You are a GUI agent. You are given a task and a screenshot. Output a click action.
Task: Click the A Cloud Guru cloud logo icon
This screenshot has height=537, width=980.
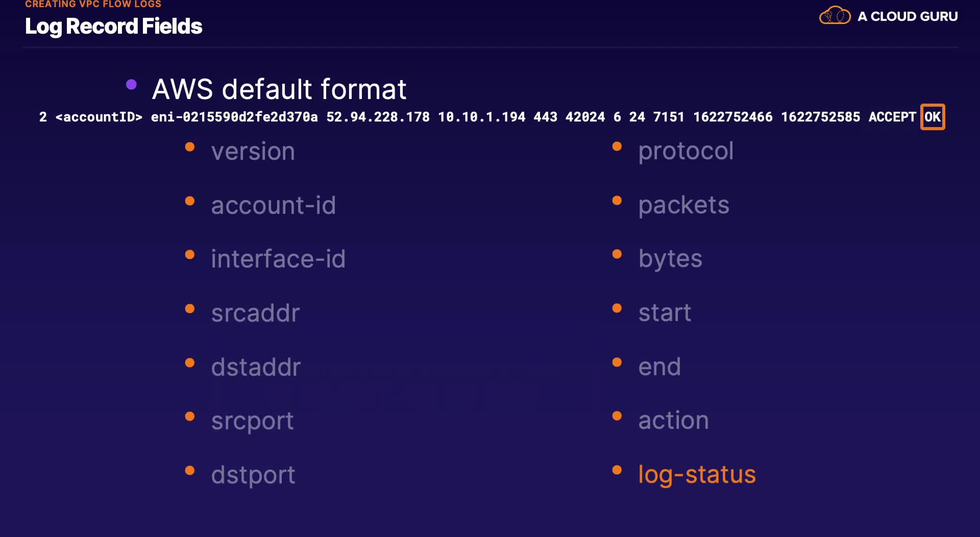835,16
